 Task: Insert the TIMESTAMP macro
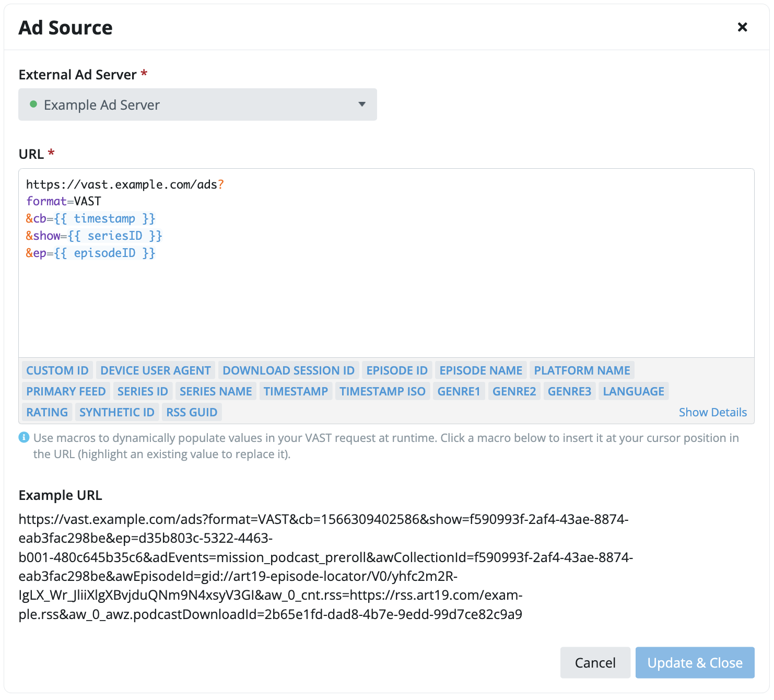tap(296, 391)
